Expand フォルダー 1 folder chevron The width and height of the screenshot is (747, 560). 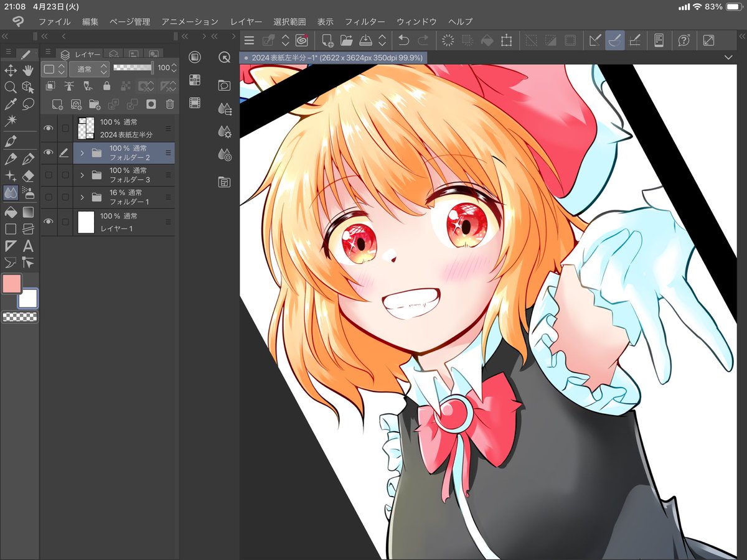coord(82,198)
